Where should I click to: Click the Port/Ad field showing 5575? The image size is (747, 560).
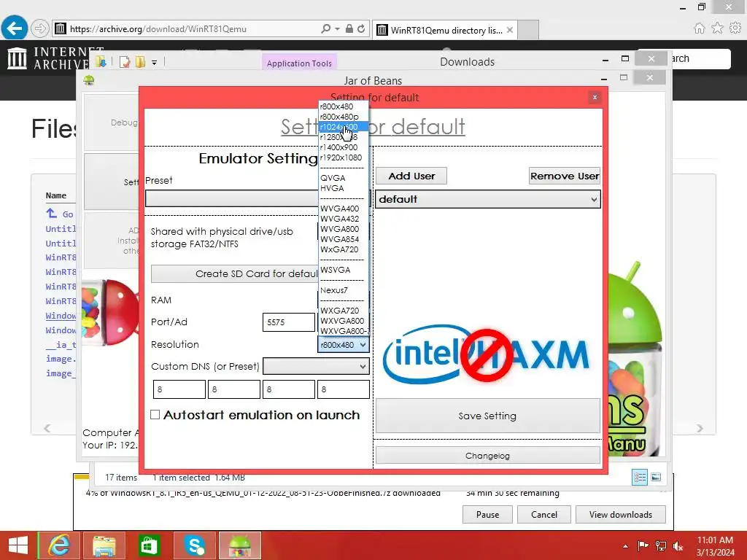coord(289,322)
